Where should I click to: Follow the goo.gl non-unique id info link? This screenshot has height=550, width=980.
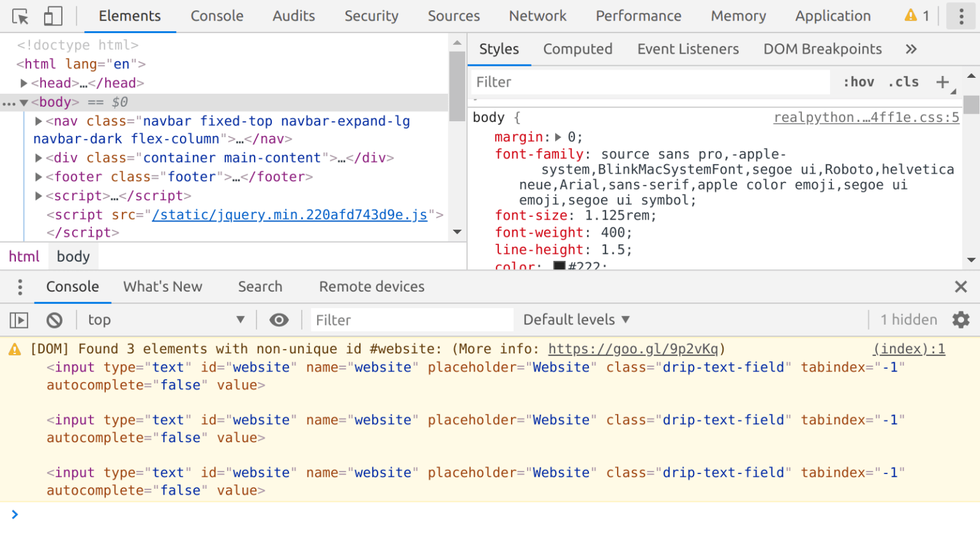click(634, 348)
